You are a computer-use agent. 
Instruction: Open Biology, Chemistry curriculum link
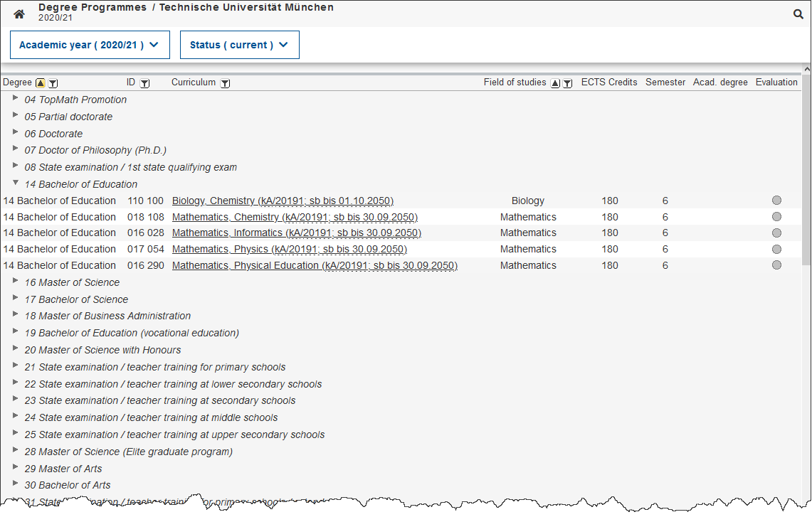tap(283, 201)
